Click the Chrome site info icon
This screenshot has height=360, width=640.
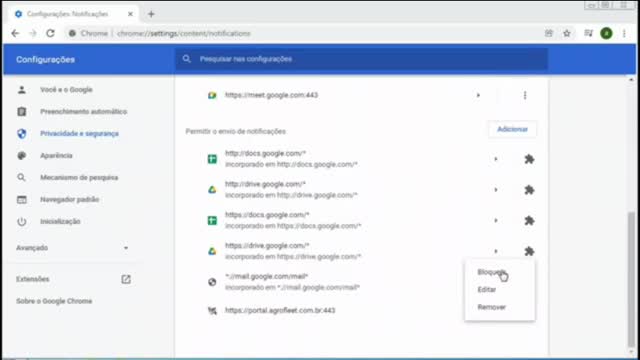[72, 33]
